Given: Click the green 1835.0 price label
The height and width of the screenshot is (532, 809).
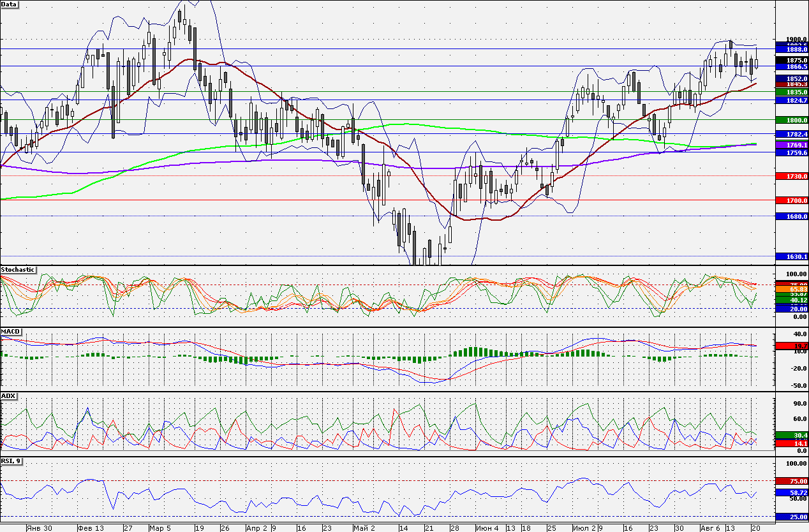Looking at the screenshot, I should coord(791,92).
